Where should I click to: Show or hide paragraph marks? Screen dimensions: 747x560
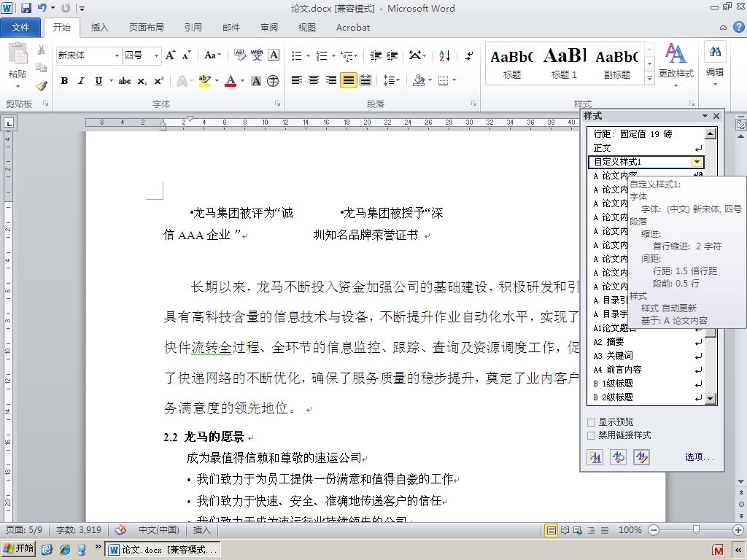click(x=469, y=55)
